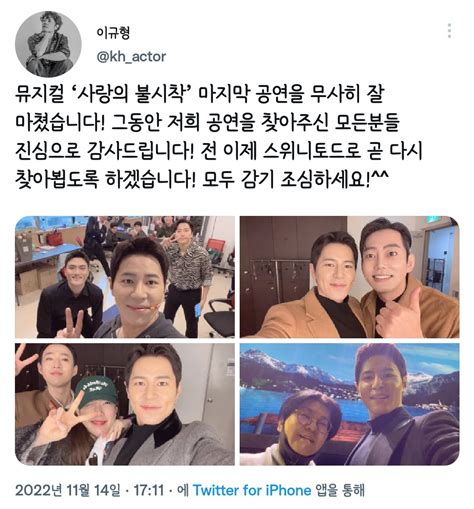Open the 이규형 profile avatar picture
Image resolution: width=474 pixels, height=509 pixels.
coord(48,44)
